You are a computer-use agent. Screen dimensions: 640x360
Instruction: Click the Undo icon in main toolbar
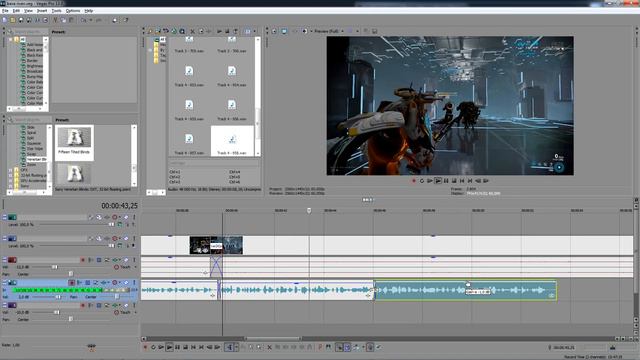pos(84,20)
